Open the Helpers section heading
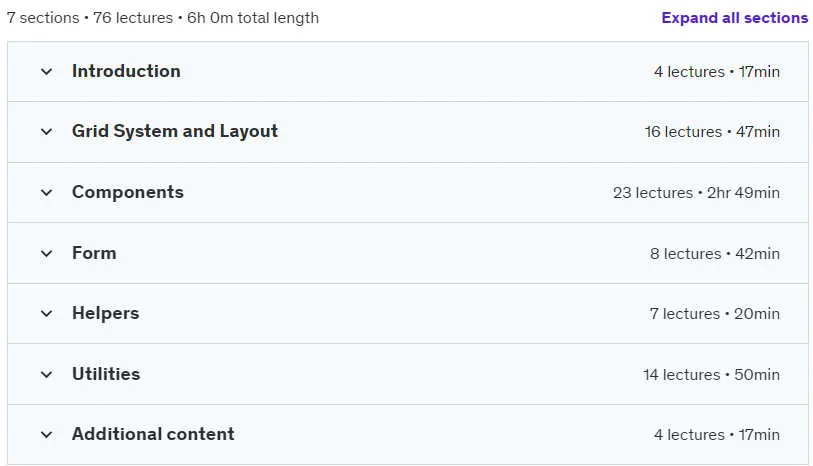 point(105,314)
